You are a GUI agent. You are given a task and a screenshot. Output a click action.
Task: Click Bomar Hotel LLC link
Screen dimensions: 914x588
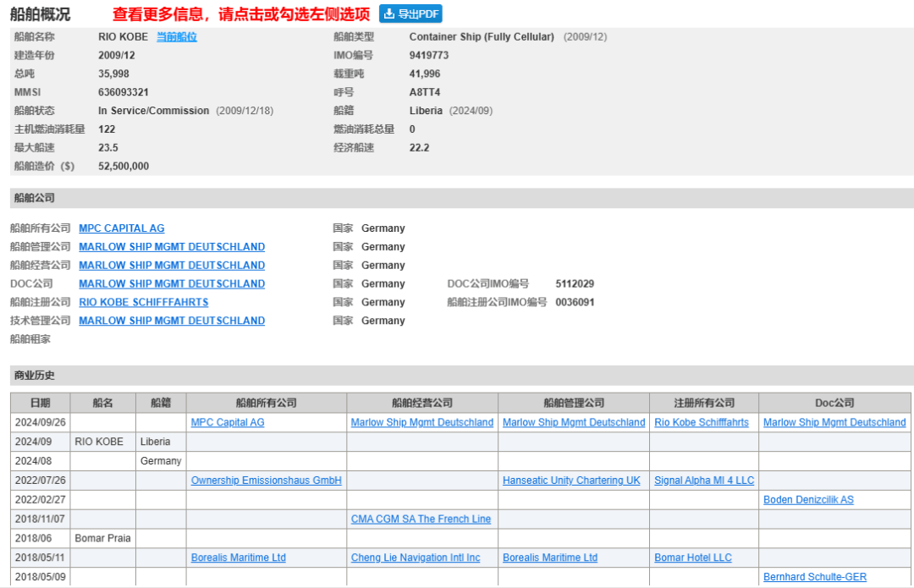pos(693,558)
